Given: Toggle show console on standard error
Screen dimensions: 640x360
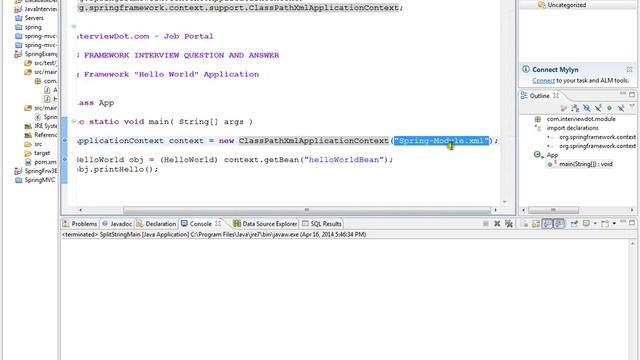Looking at the screenshot, I should click(x=559, y=224).
